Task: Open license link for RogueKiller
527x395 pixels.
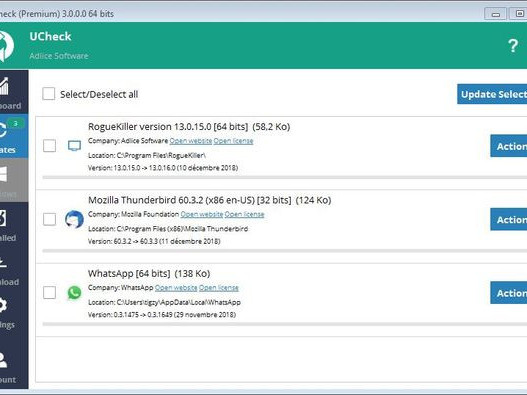Action: [x=233, y=141]
